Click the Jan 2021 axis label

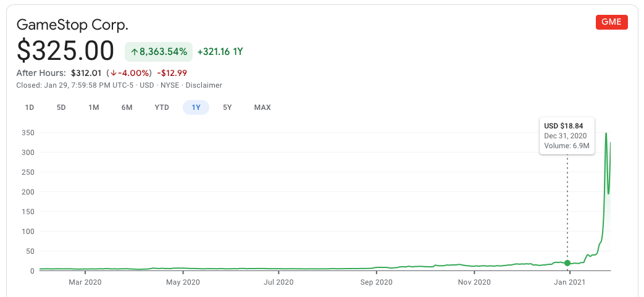pyautogui.click(x=570, y=282)
